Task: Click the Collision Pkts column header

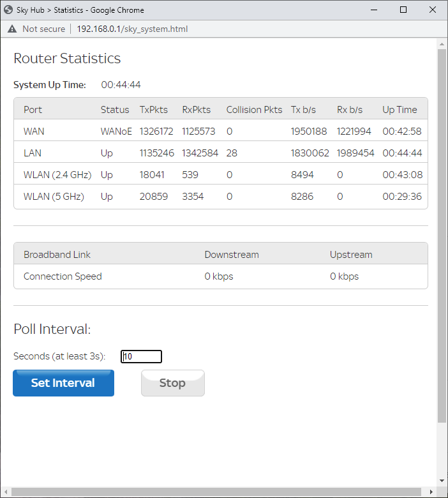Action: (x=254, y=109)
